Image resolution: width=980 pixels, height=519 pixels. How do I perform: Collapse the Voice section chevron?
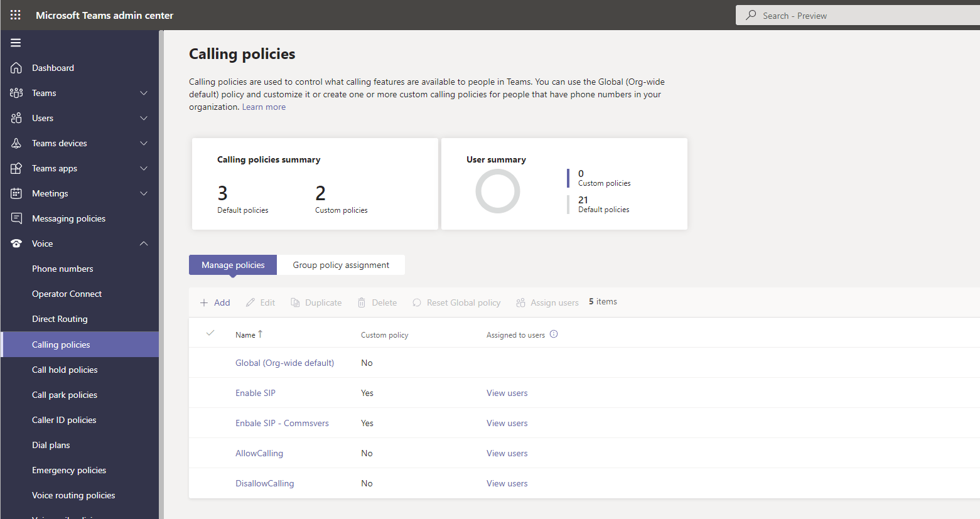click(144, 243)
